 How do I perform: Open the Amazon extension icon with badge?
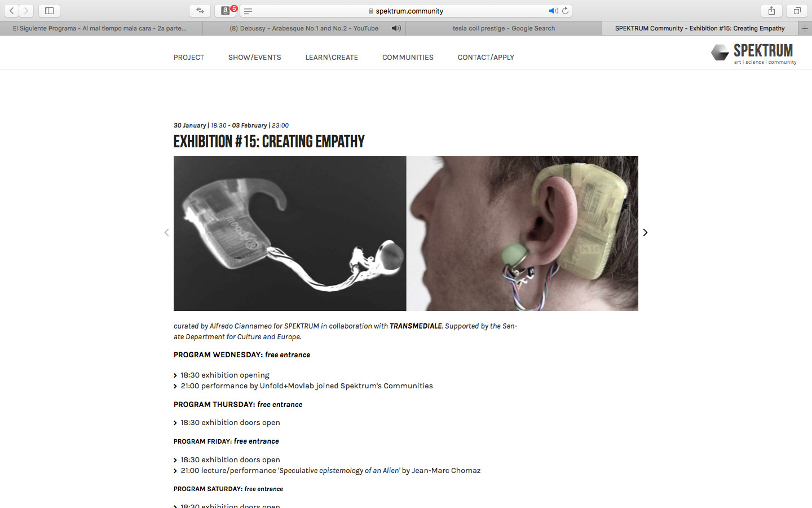[226, 10]
